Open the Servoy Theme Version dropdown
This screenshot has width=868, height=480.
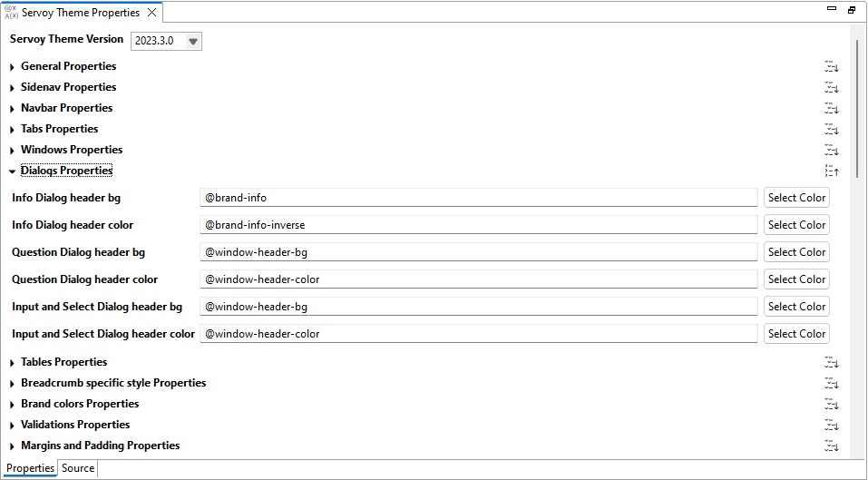pyautogui.click(x=192, y=41)
